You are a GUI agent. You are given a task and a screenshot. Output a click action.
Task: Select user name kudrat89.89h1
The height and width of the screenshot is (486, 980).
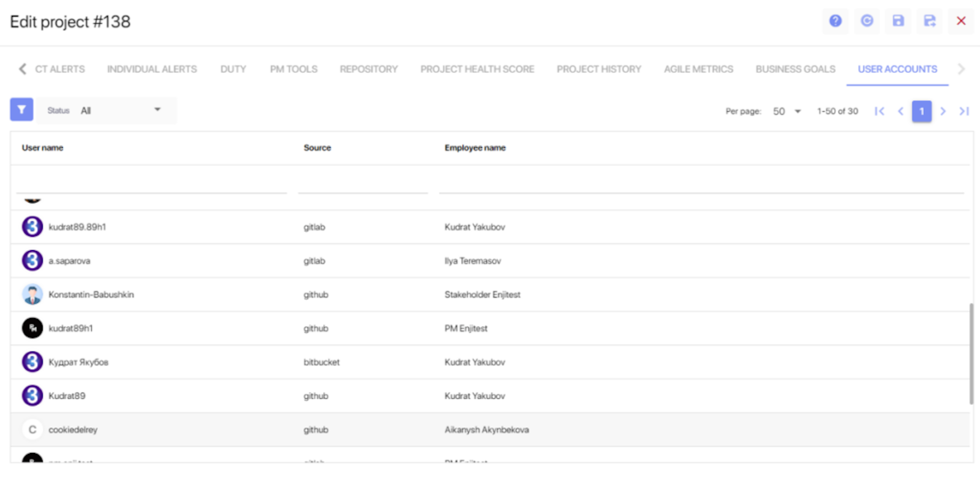(77, 227)
